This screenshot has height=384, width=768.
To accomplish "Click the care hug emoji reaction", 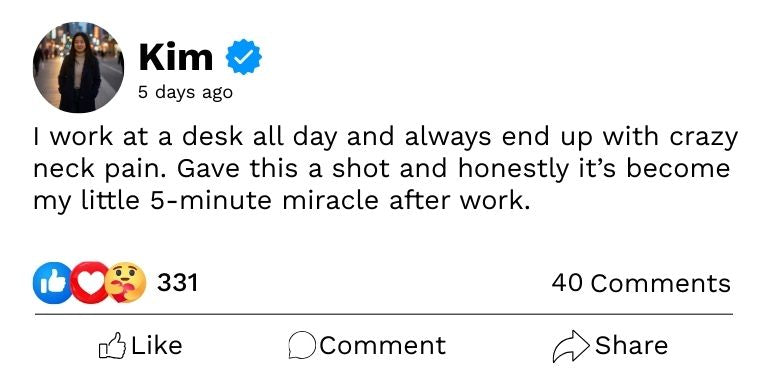I will click(x=126, y=283).
